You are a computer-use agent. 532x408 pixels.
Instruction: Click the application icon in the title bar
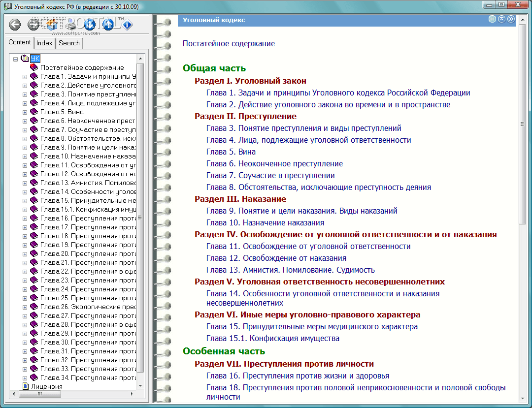(x=7, y=6)
